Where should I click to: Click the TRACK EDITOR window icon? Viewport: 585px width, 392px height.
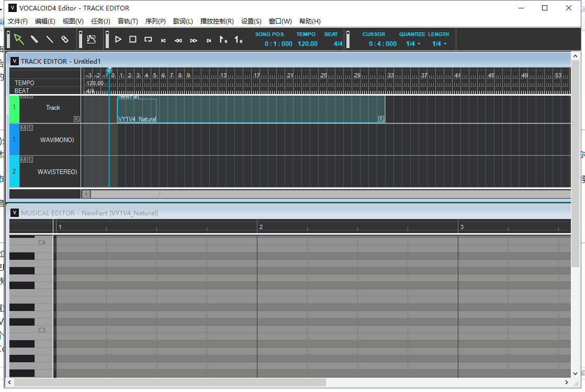point(14,61)
